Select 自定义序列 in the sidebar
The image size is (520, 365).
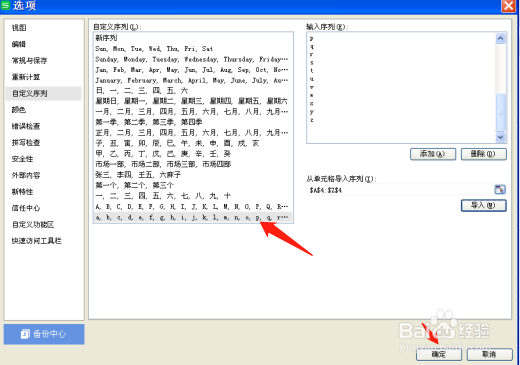pyautogui.click(x=43, y=93)
